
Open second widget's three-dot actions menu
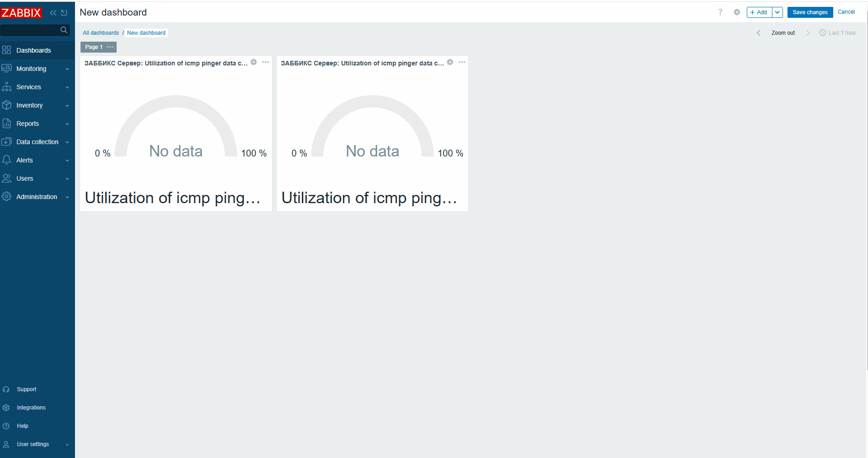(x=462, y=62)
